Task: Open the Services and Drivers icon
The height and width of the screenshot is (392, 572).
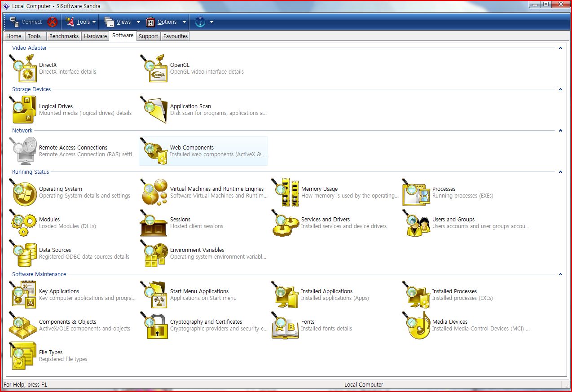Action: [x=285, y=223]
